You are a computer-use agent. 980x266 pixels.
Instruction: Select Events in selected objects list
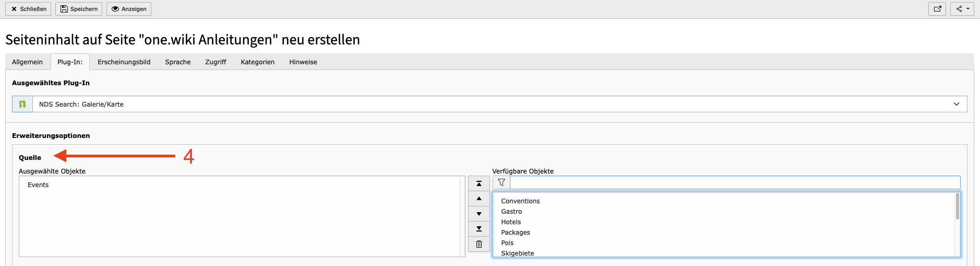click(38, 185)
